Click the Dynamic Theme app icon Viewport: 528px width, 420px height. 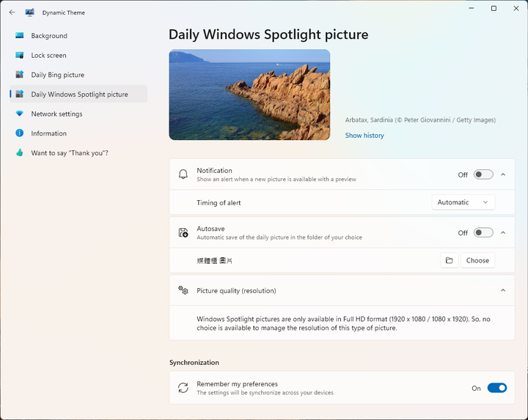coord(29,12)
